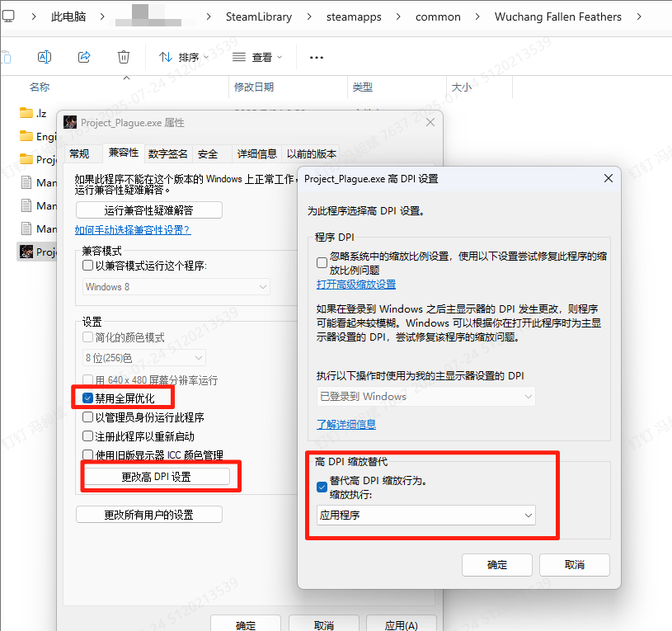Expand chevron after SteamLibrary breadcrumb
Viewport: 672px width, 631px height.
click(309, 16)
